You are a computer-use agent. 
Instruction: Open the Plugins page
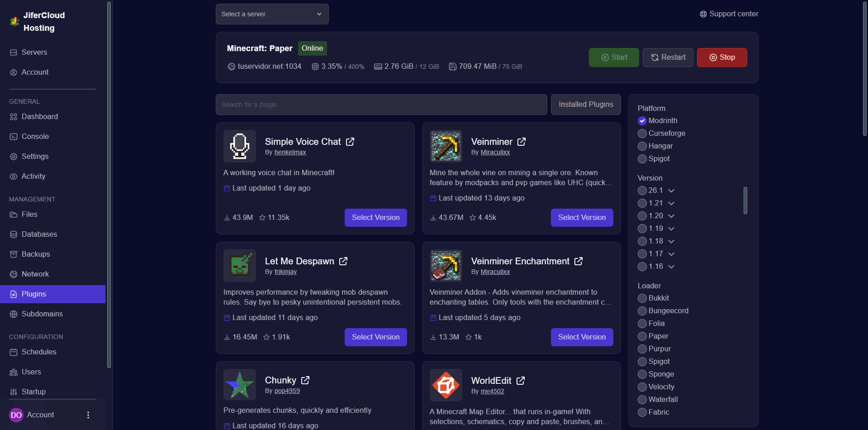(x=52, y=294)
